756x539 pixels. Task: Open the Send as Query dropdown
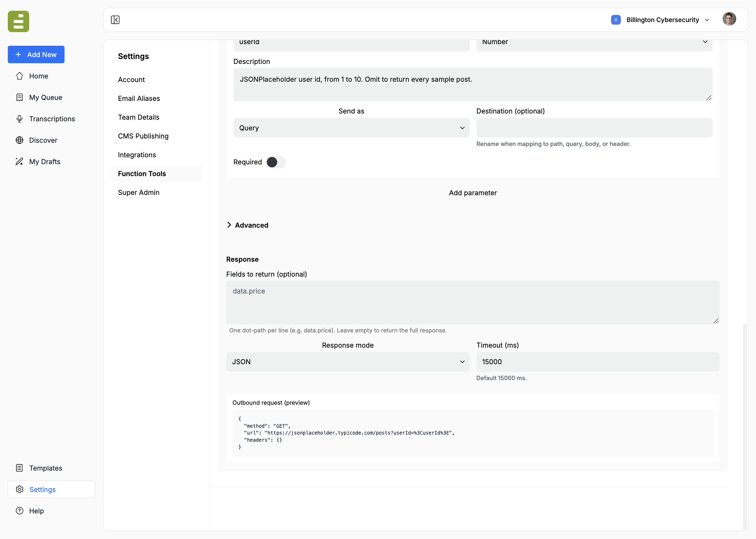pyautogui.click(x=351, y=128)
